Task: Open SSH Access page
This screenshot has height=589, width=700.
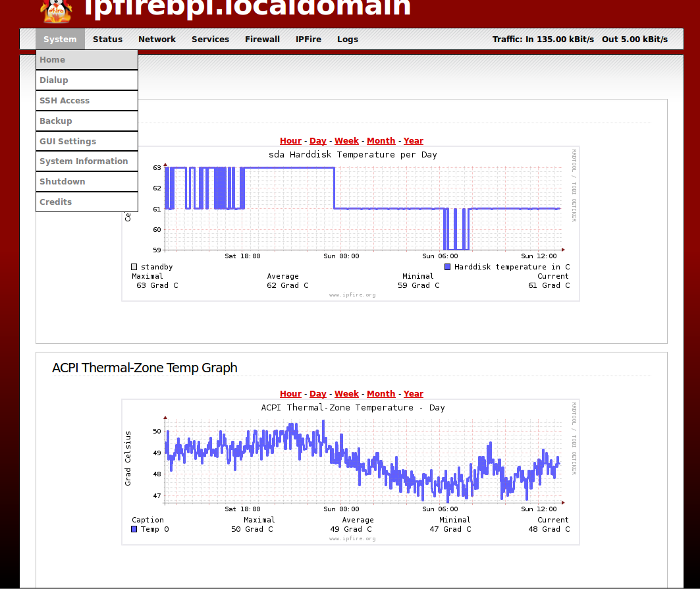Action: [87, 101]
